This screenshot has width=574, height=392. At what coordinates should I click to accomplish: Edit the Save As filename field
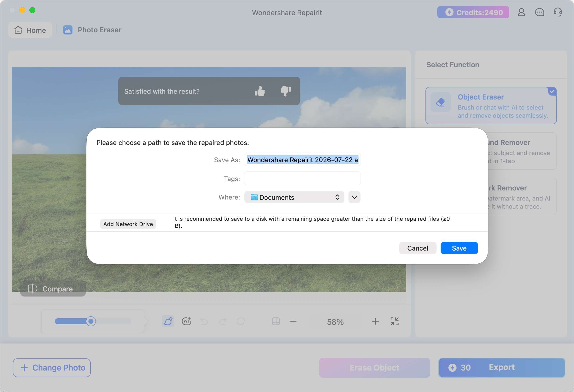click(302, 160)
